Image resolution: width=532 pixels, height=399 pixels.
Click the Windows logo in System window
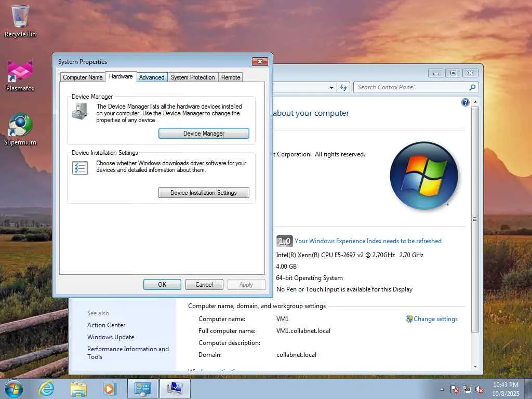pyautogui.click(x=424, y=176)
